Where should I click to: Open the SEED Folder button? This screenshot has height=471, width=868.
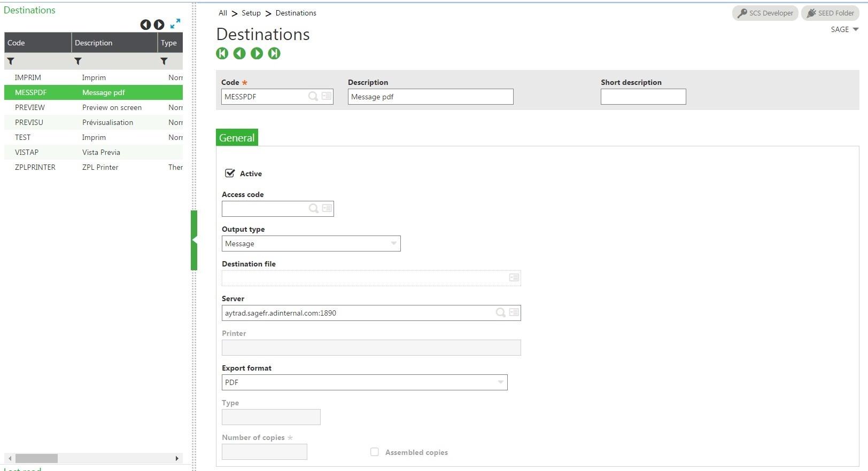(x=830, y=13)
